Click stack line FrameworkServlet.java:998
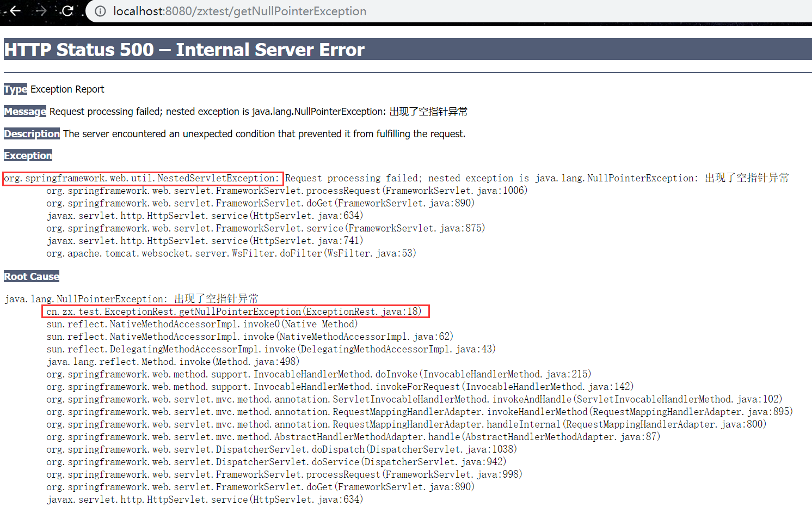Viewport: 812px width, 506px height. point(284,474)
